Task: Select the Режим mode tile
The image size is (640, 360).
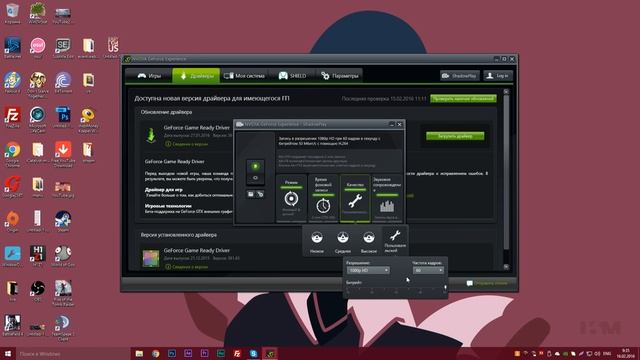Action: 291,199
